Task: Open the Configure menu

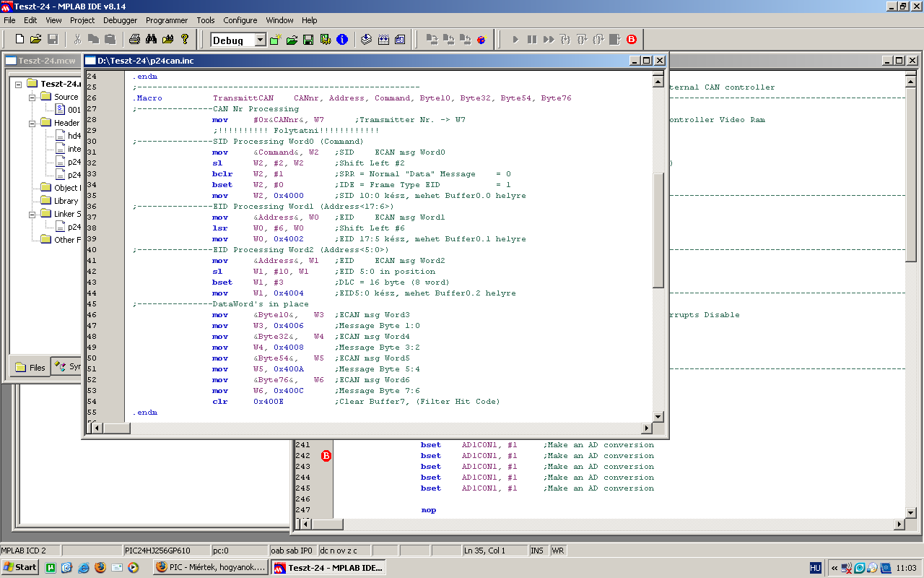Action: [240, 20]
